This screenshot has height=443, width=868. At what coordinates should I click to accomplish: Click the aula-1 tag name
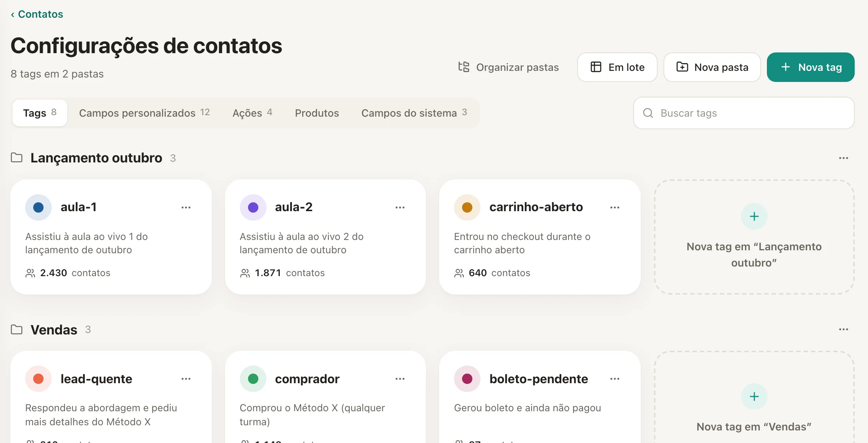pos(79,207)
